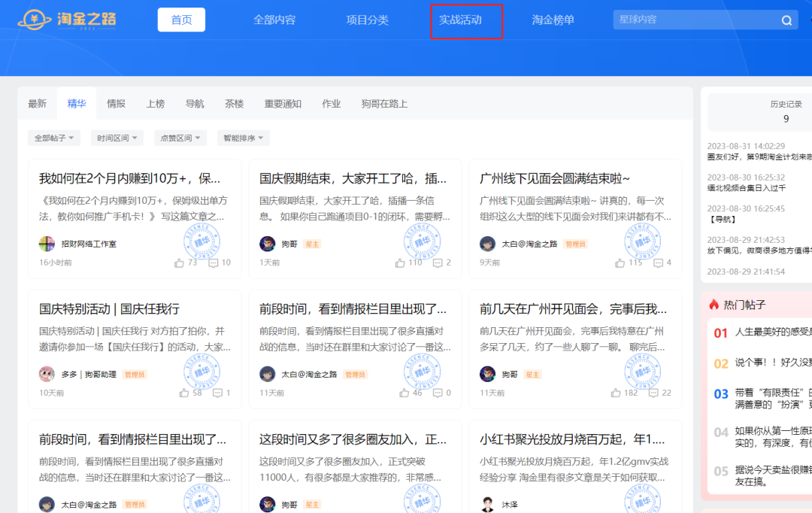Click 管理员 badge beside 多多 | 狗哥助理

coord(135,374)
